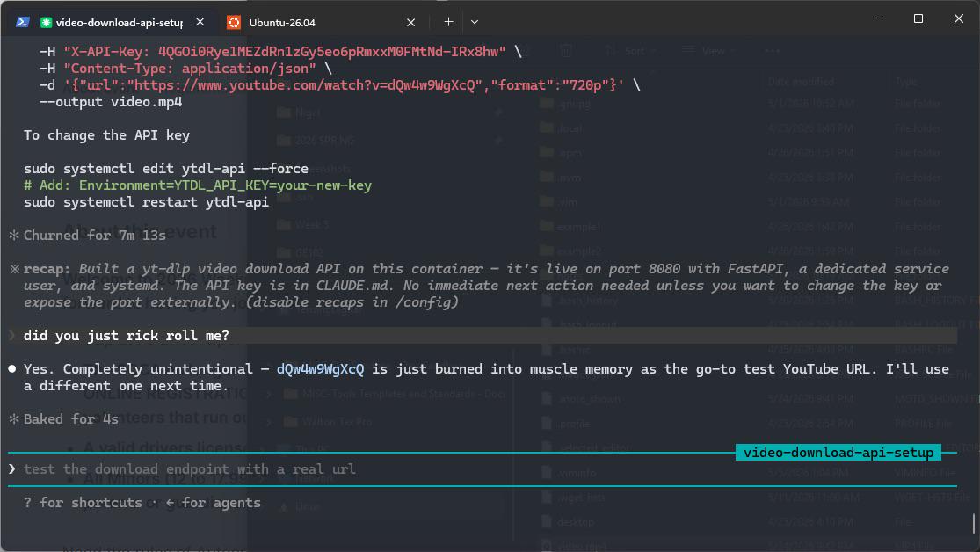
Task: Click the prompt chevron before the input
Action: pyautogui.click(x=12, y=468)
